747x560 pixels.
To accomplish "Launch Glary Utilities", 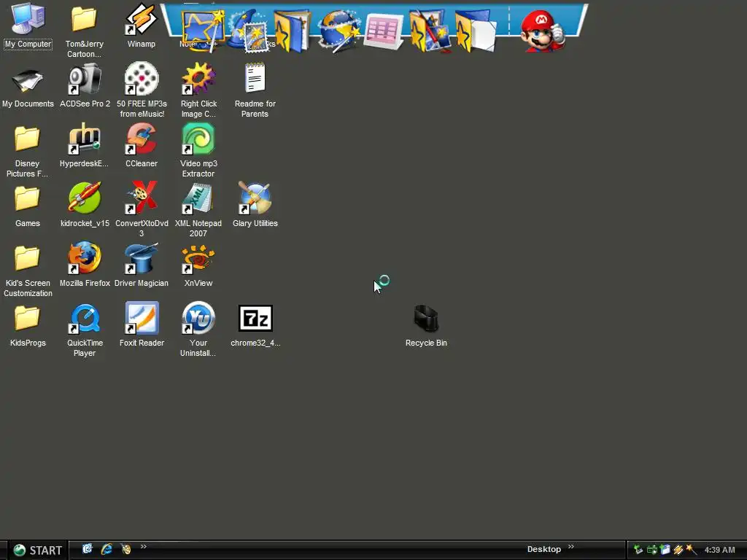I will [x=255, y=205].
